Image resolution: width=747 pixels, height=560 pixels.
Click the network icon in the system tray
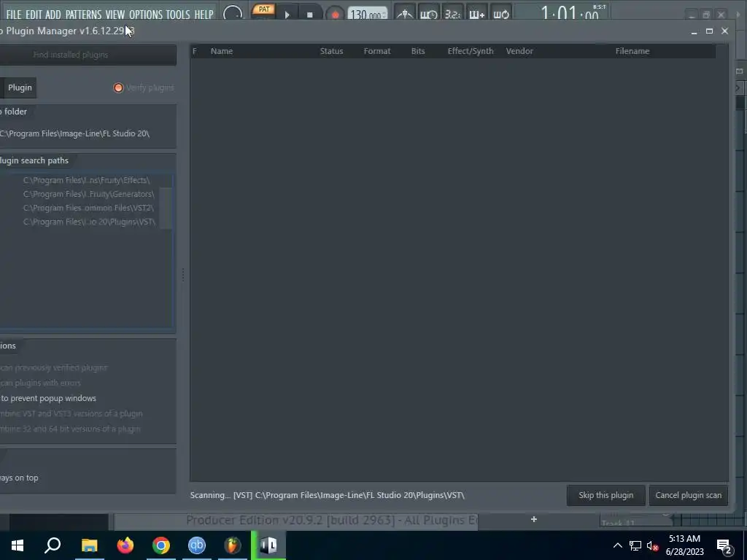coord(635,545)
